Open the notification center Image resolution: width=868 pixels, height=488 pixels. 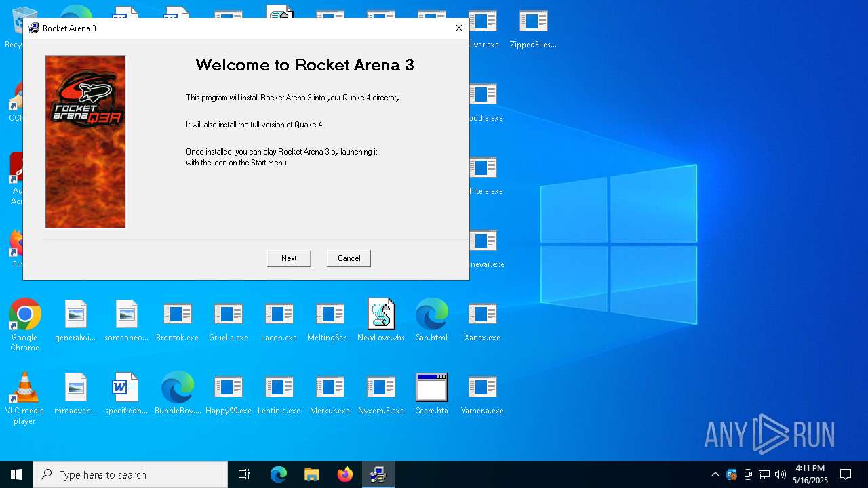(x=846, y=474)
